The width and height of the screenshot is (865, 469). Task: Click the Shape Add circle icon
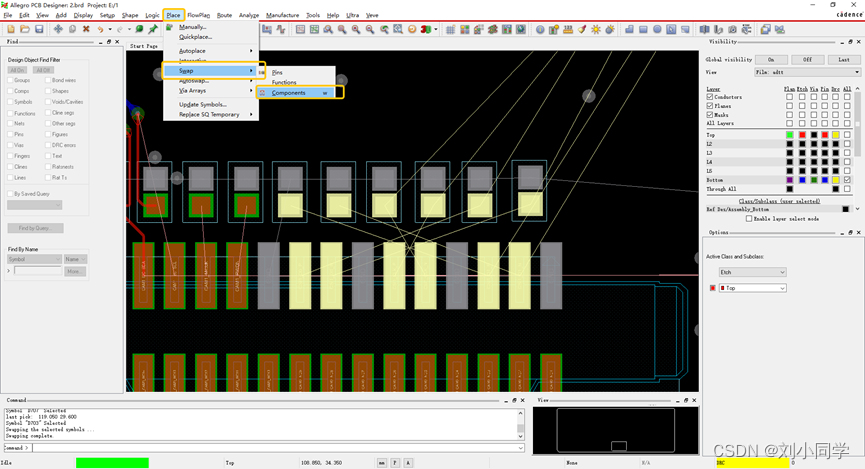click(x=657, y=29)
